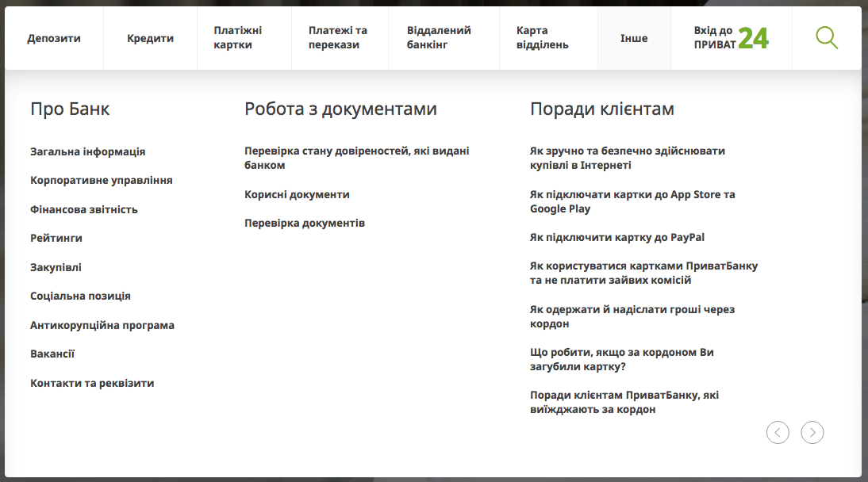Open the Антикорупційна програма link
This screenshot has height=482, width=868.
pos(102,325)
